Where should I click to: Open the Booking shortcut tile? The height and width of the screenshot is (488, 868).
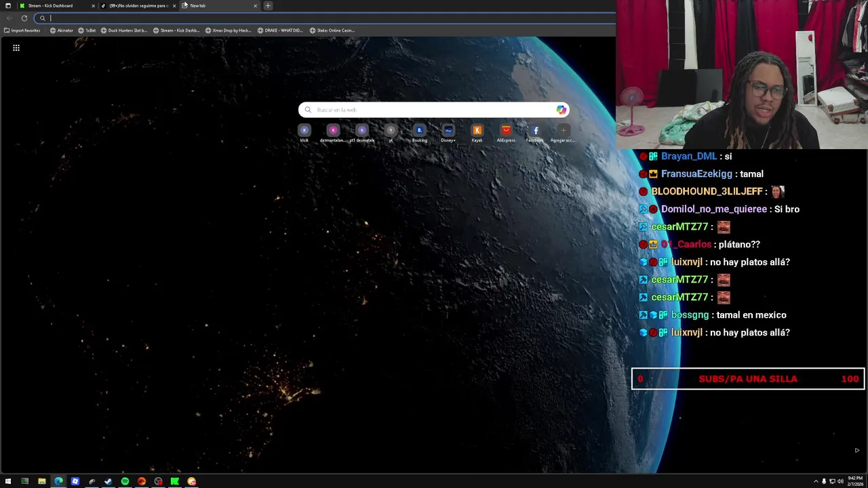click(419, 133)
